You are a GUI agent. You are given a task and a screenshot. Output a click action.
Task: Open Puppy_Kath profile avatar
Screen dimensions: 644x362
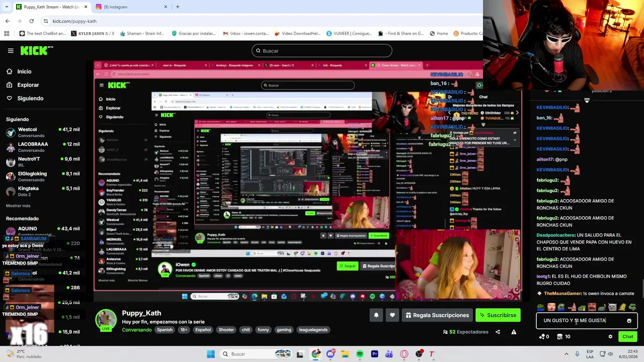[106, 320]
